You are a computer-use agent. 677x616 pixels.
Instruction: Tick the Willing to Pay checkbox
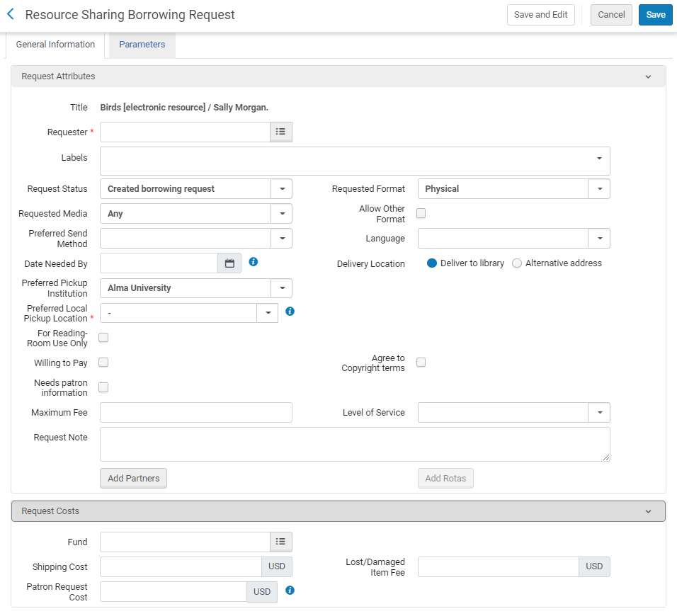103,363
